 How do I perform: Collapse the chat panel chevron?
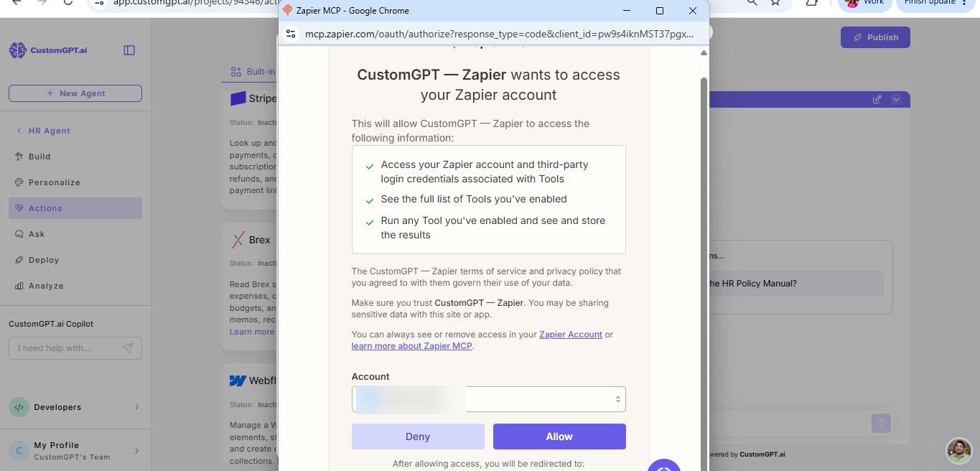896,99
